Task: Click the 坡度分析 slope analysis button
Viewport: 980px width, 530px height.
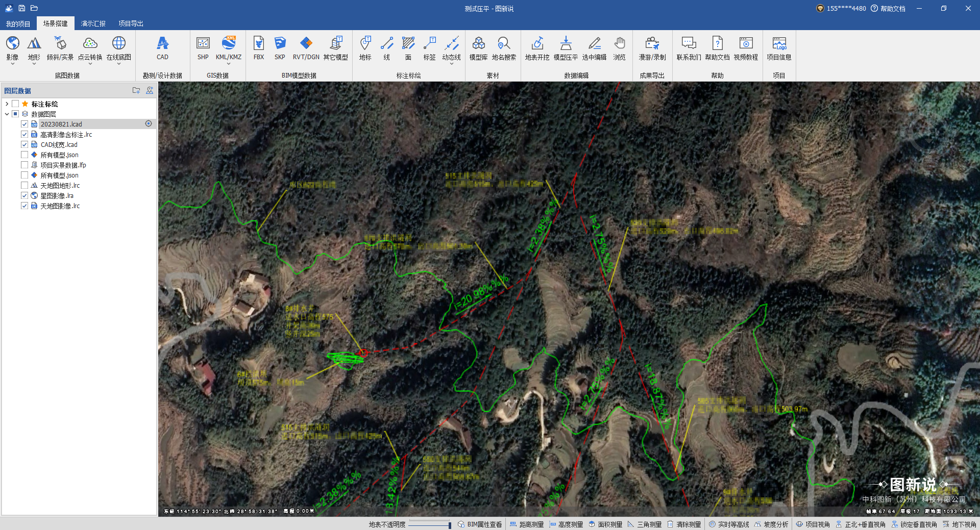Action: click(771, 524)
